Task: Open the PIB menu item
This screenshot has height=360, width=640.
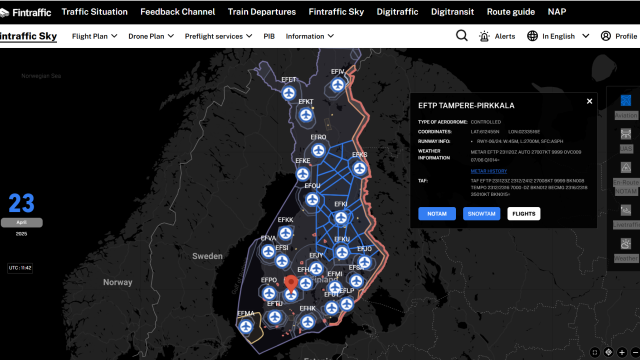Action: tap(269, 36)
